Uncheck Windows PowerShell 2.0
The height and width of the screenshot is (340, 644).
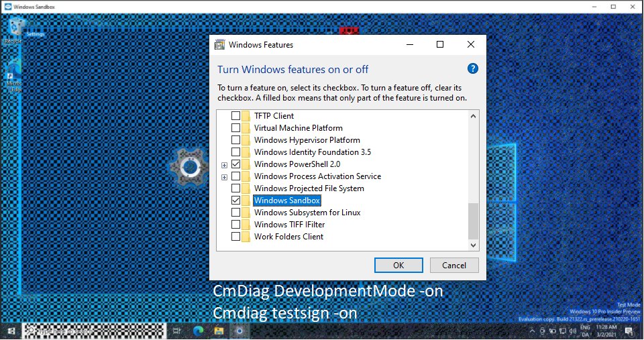[235, 164]
